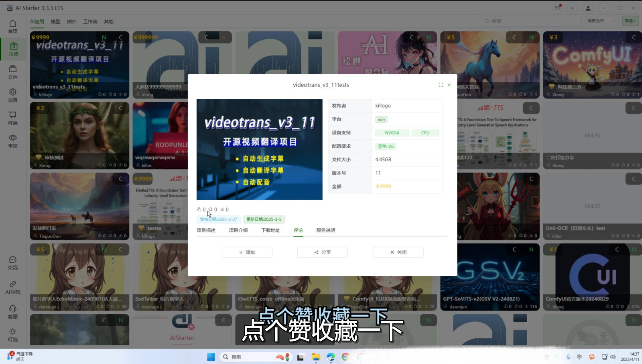Open the 审核测试 elf card

79,136
